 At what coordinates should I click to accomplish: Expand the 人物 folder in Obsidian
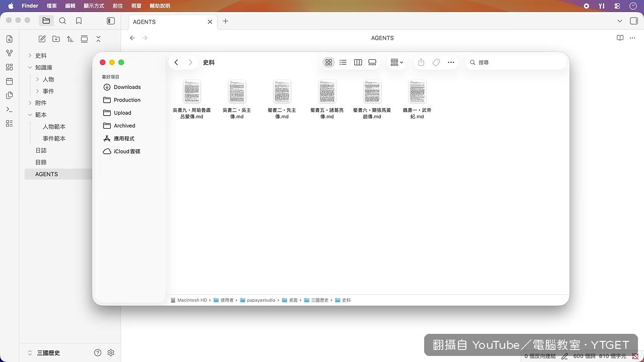click(37, 79)
